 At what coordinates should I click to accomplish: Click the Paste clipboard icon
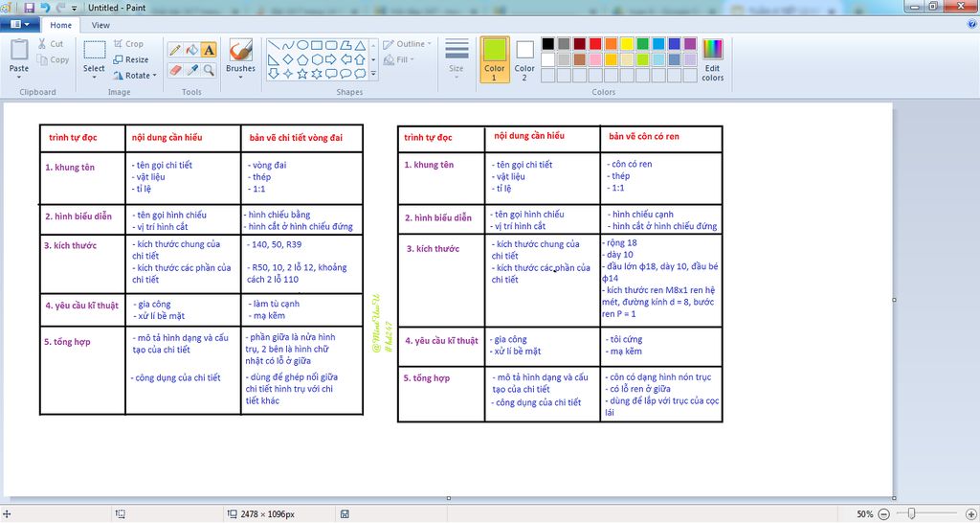coord(19,50)
